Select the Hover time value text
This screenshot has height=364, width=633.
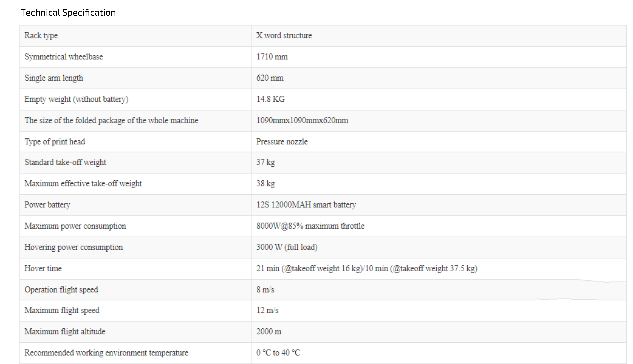click(x=367, y=268)
